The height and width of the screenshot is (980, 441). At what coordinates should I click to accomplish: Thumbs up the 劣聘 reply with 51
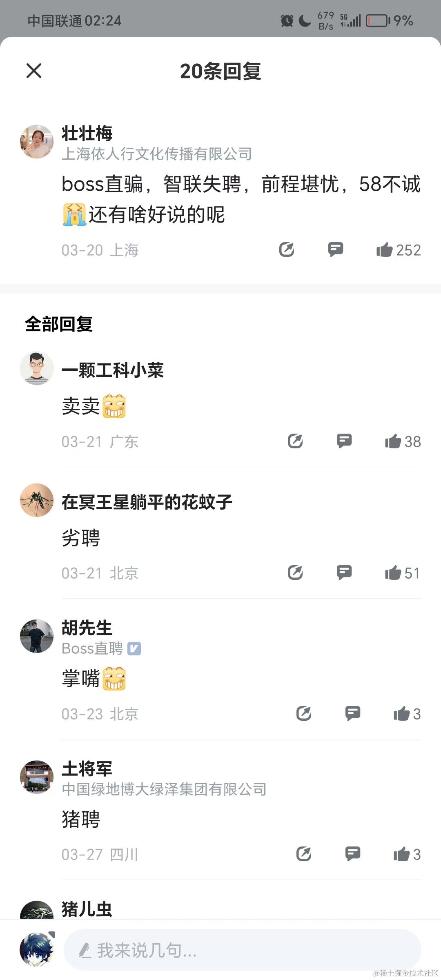tap(403, 572)
